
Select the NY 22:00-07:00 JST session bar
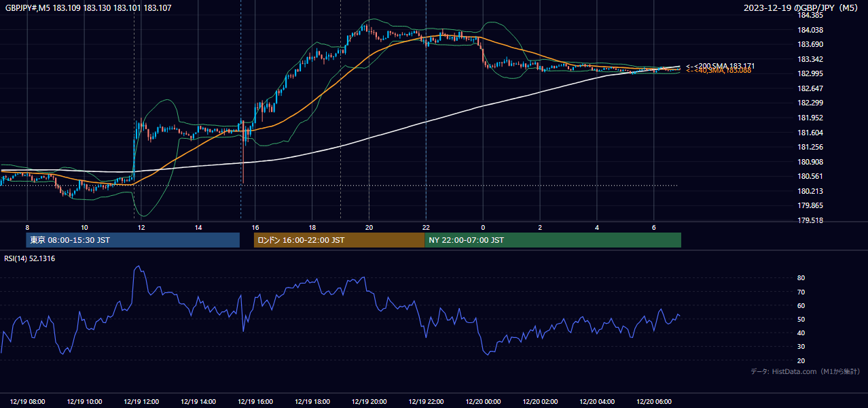[x=553, y=240]
